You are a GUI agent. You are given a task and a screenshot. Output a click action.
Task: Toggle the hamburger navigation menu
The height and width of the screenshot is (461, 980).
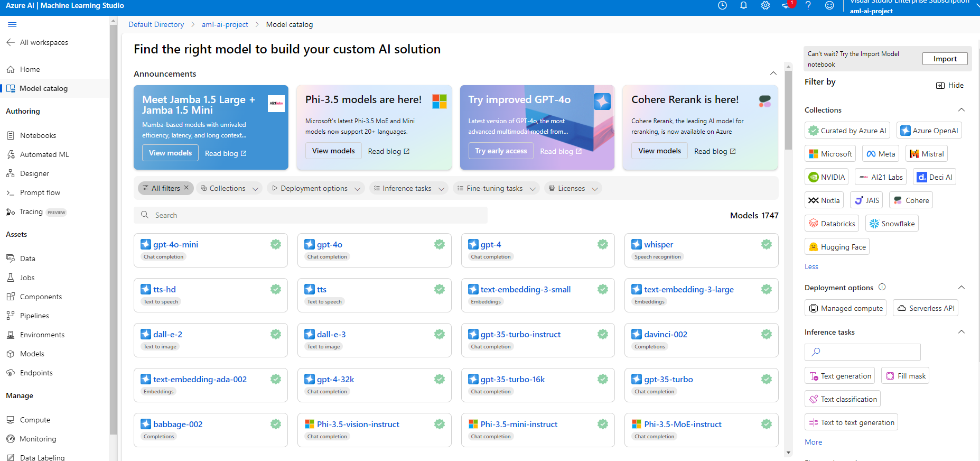coord(12,24)
